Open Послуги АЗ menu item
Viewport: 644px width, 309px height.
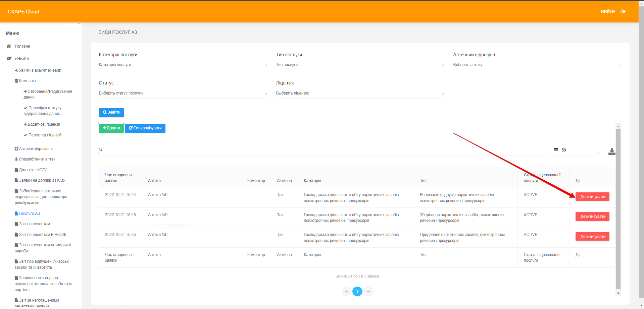pyautogui.click(x=29, y=213)
